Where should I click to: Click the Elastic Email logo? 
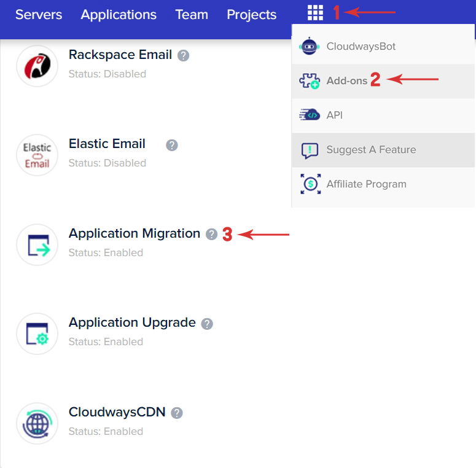point(37,155)
